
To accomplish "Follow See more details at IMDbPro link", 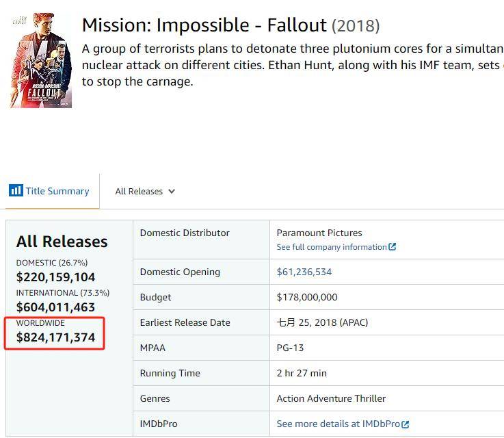I will click(x=338, y=424).
